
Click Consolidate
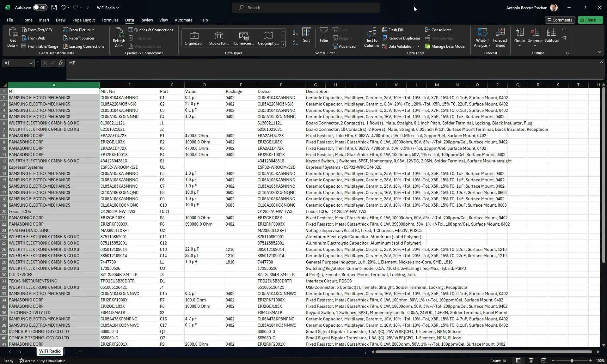(x=438, y=30)
